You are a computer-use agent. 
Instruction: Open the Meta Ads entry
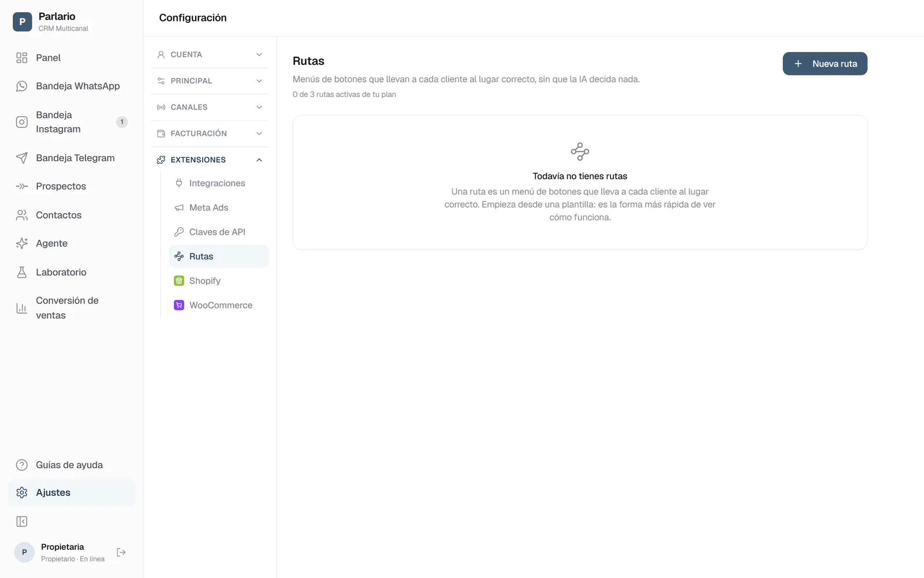(219, 208)
